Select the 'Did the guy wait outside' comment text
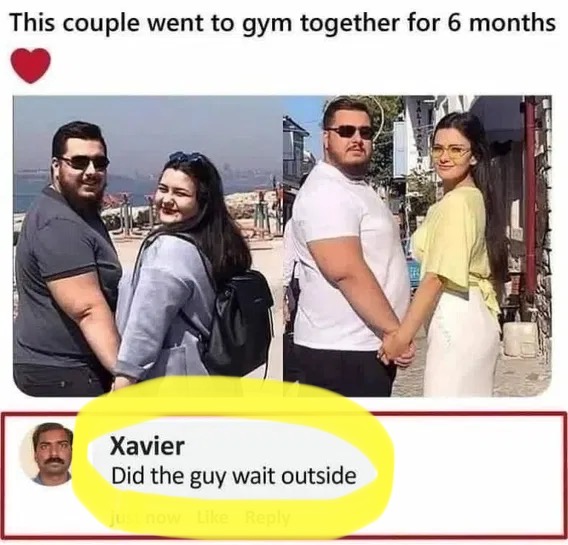The image size is (568, 545). click(234, 476)
